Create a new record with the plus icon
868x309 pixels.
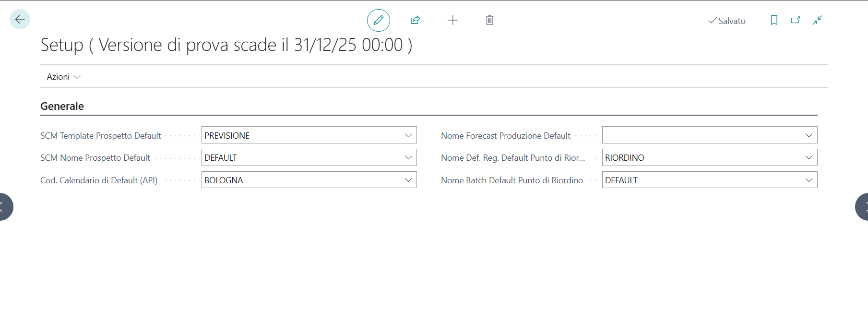click(x=452, y=20)
